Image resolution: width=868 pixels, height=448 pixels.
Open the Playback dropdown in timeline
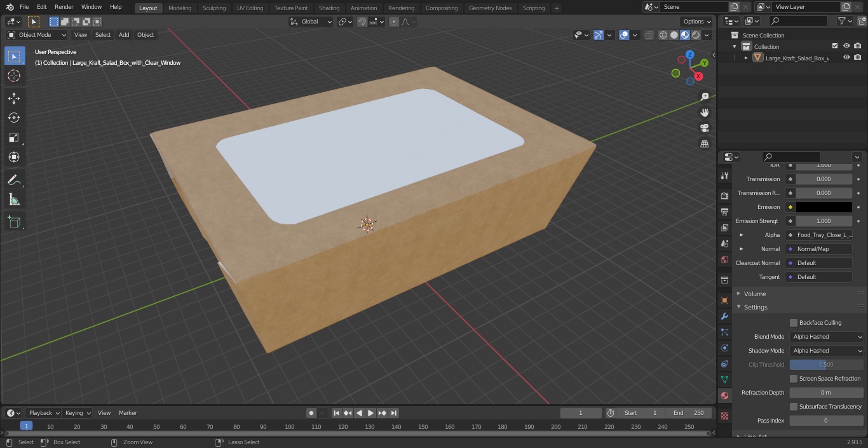point(44,413)
